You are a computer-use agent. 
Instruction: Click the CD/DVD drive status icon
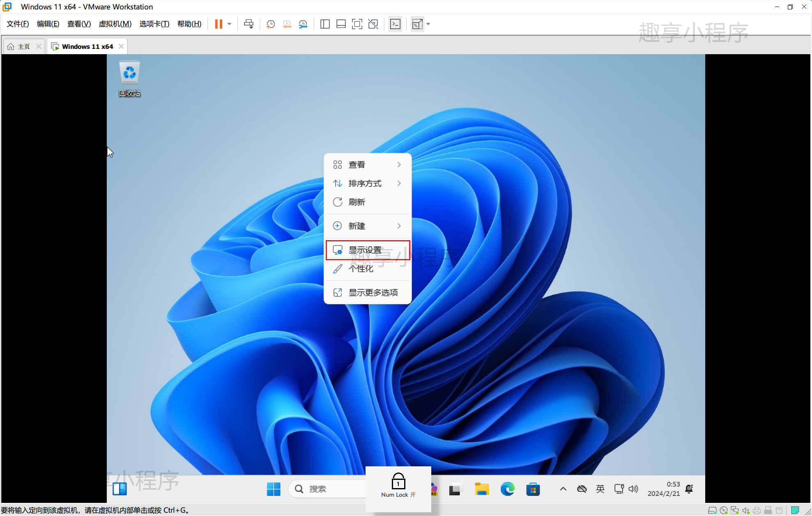click(x=724, y=511)
